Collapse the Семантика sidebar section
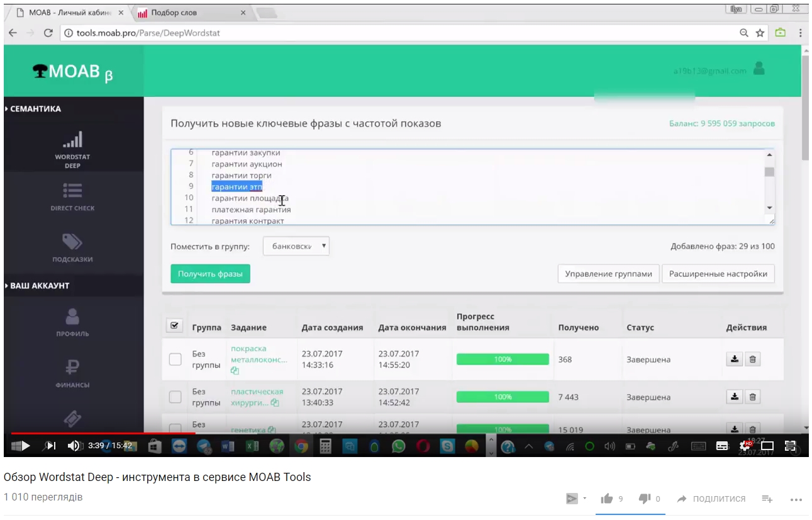The height and width of the screenshot is (520, 812). click(x=33, y=109)
